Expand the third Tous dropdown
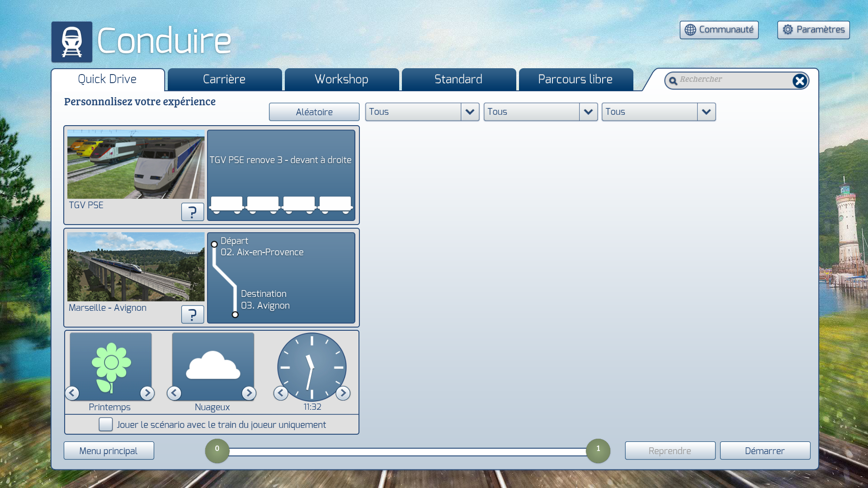The height and width of the screenshot is (488, 868). tap(706, 112)
